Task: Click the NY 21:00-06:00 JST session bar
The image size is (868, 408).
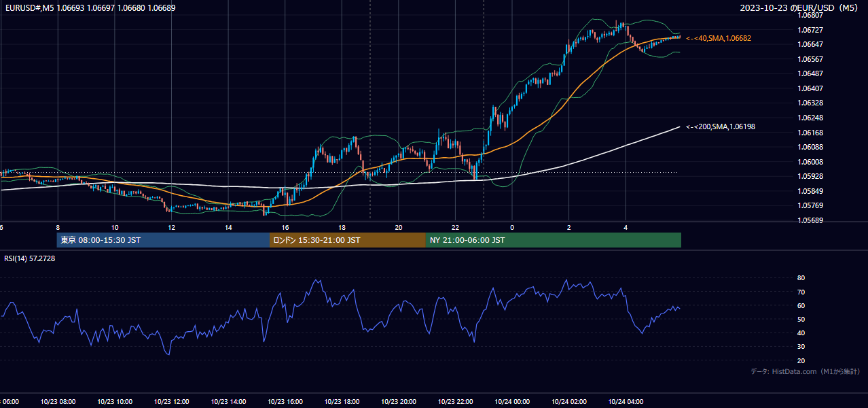Action: pos(554,240)
